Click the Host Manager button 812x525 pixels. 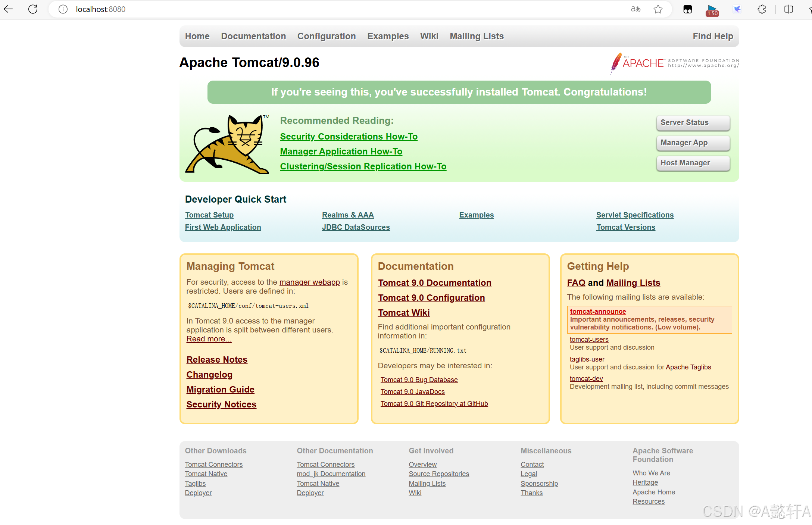click(693, 163)
